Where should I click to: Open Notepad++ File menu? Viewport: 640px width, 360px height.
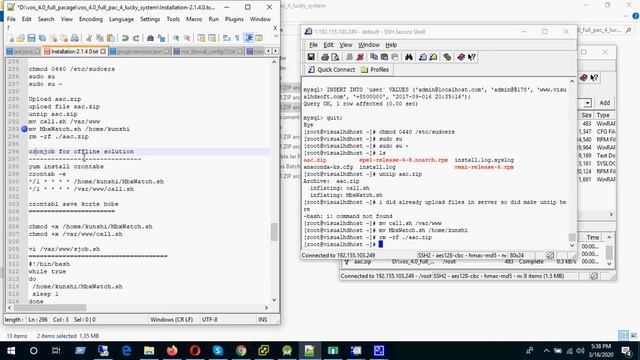(11, 19)
